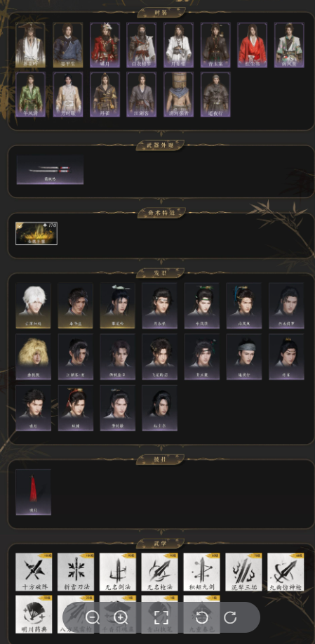Select the 斩雪刀法 skill icon

[x=76, y=572]
